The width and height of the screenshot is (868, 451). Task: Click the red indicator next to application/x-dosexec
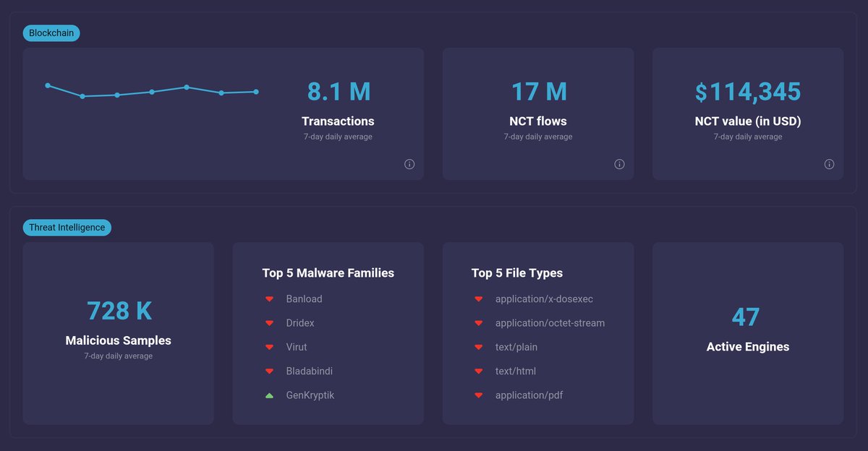[479, 298]
